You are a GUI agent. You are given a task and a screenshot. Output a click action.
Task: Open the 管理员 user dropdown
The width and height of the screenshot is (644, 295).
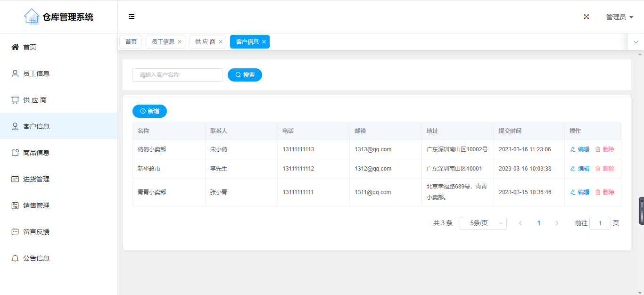pos(619,17)
